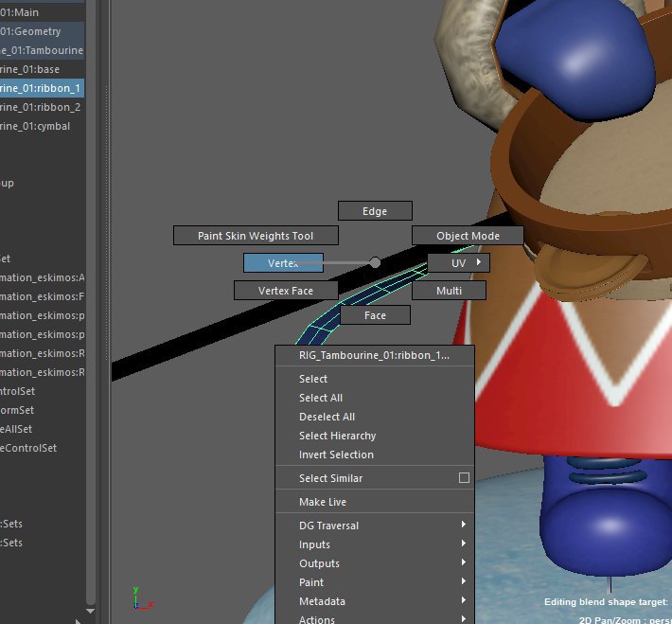The width and height of the screenshot is (672, 624).
Task: Select rine_01:cymbal outliner row
Action: coord(42,126)
